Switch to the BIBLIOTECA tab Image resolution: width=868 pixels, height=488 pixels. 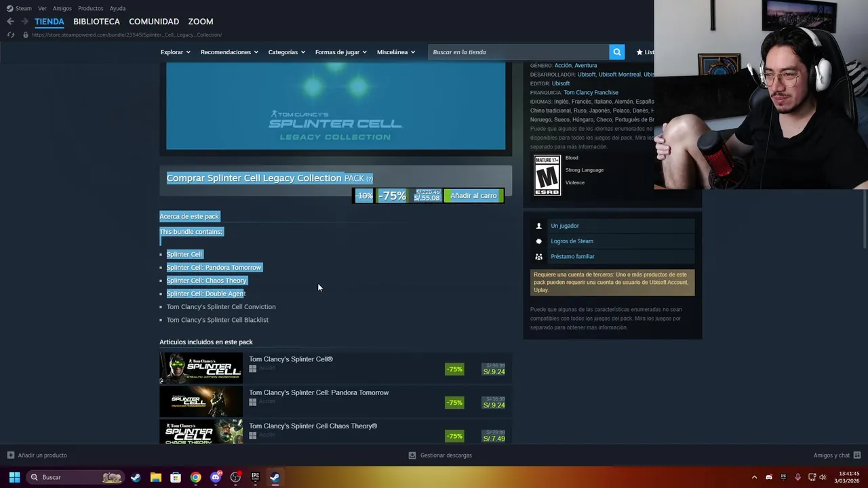pos(96,22)
